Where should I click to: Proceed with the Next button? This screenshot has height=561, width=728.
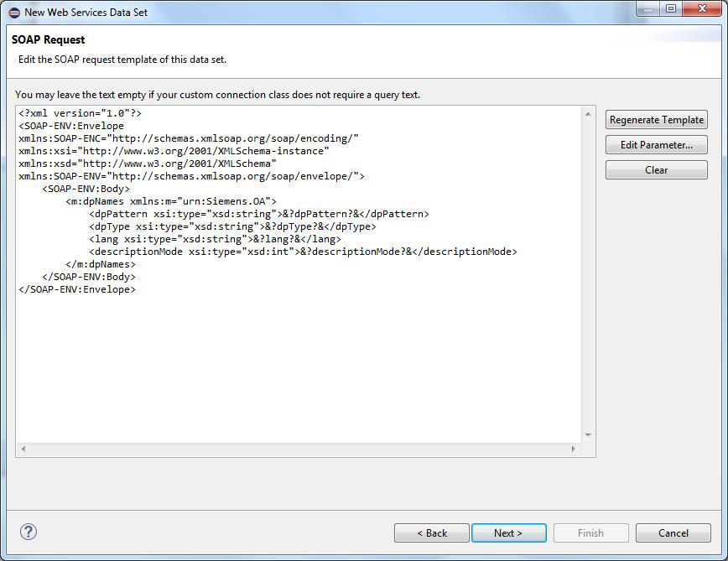coord(509,533)
